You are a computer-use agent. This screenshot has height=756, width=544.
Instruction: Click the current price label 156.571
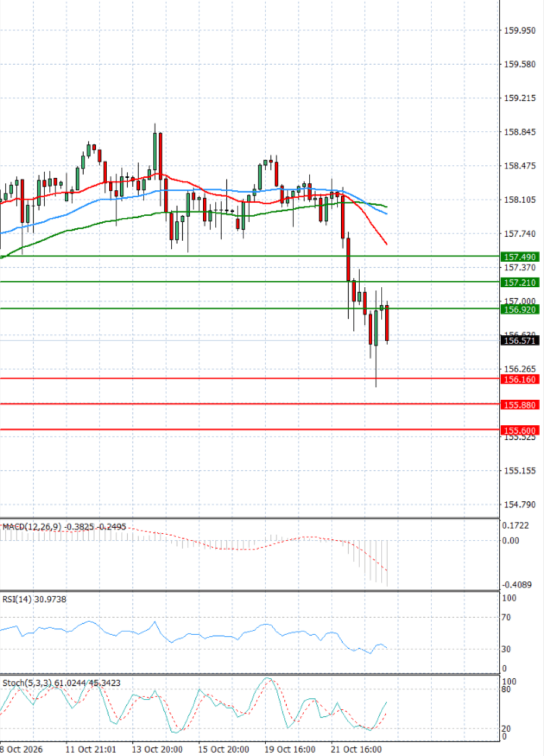tap(520, 341)
